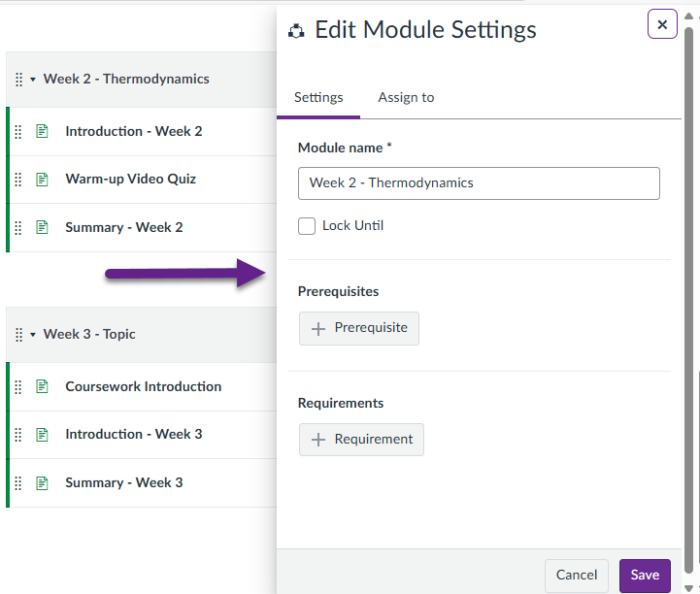Click drag handle beside Introduction - Week 2
The height and width of the screenshot is (594, 700).
[18, 132]
